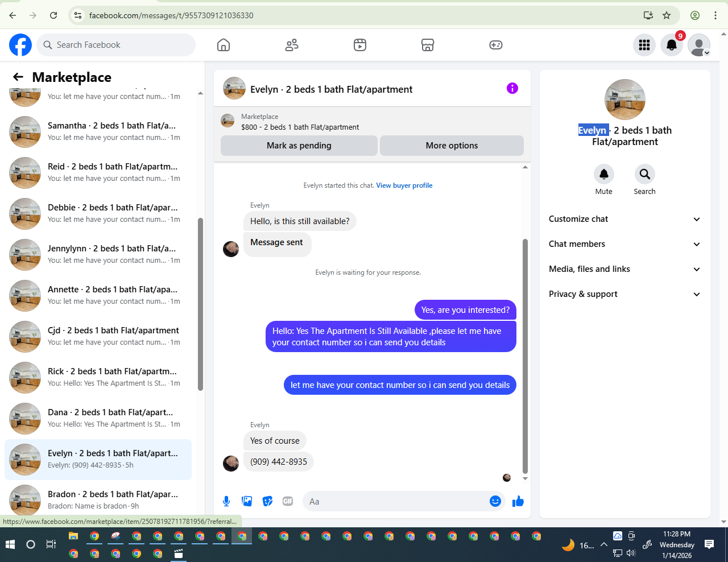Open the emoji picker in message box
The image size is (728, 562).
pyautogui.click(x=495, y=501)
